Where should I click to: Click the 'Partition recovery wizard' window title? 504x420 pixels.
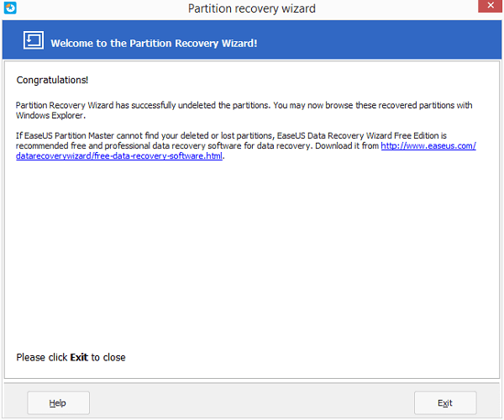pos(252,8)
